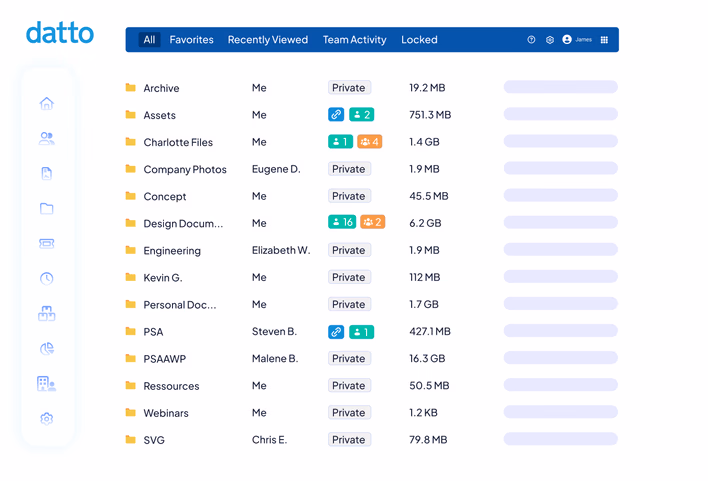Image resolution: width=708 pixels, height=481 pixels.
Task: Click size value 16.3 GB
Action: click(x=427, y=359)
